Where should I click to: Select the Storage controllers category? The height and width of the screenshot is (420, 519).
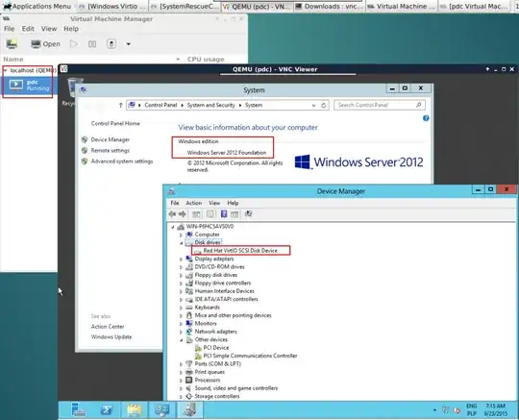[x=217, y=397]
